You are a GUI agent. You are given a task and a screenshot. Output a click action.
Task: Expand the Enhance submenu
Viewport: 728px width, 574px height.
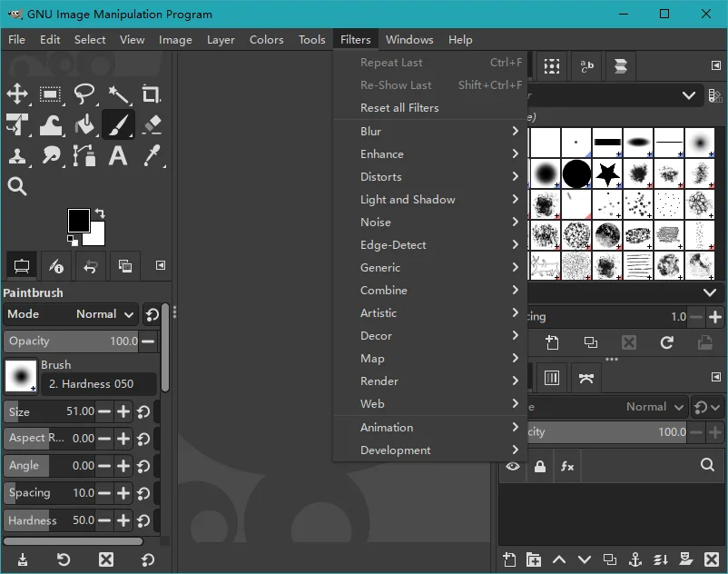(x=430, y=154)
